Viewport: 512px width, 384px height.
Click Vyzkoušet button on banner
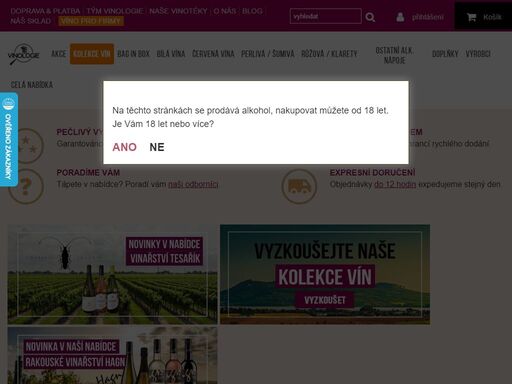pos(325,300)
